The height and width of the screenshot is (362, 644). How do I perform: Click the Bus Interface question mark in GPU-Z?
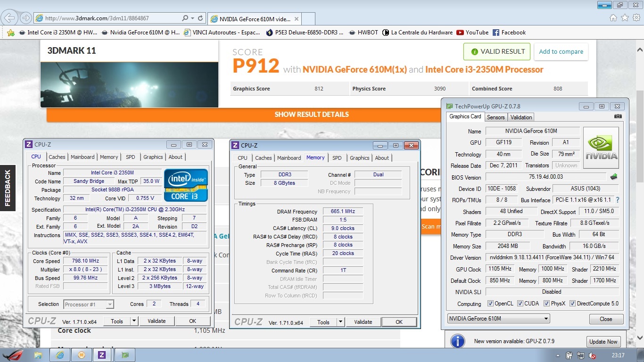pyautogui.click(x=618, y=200)
